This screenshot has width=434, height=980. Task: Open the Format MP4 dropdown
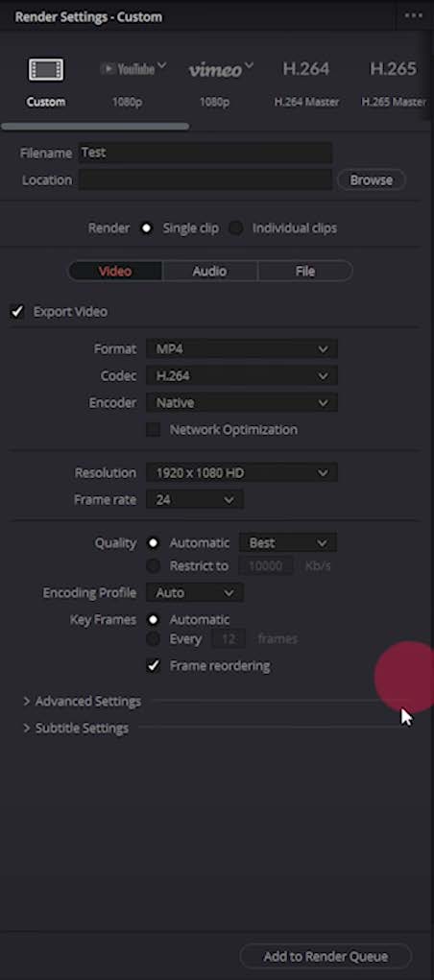(x=241, y=348)
